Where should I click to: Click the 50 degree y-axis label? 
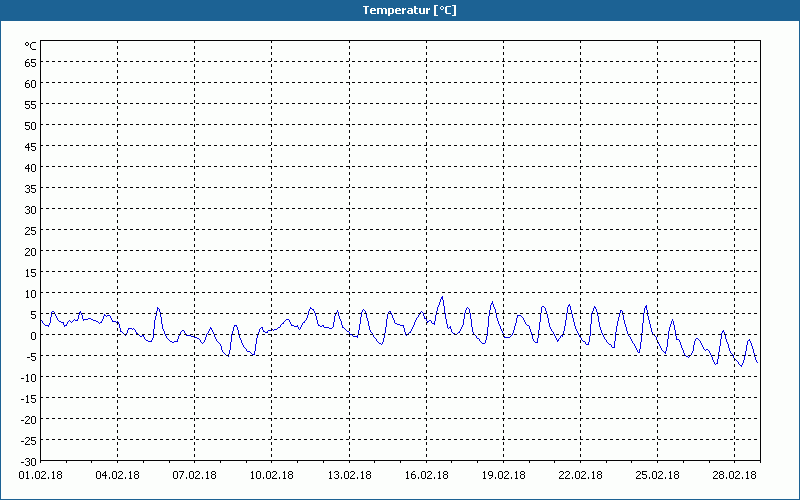click(30, 125)
